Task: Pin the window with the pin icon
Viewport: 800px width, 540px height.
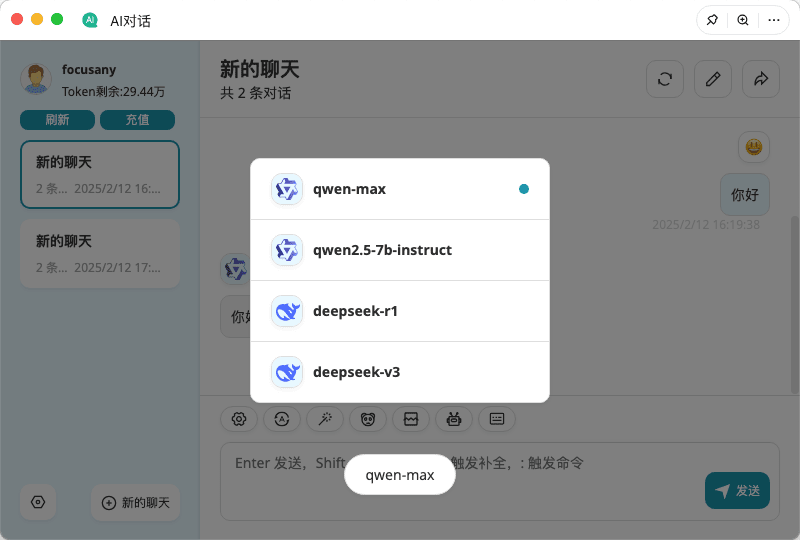Action: click(x=712, y=20)
